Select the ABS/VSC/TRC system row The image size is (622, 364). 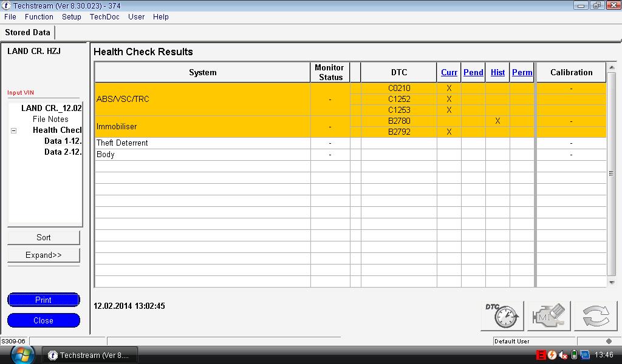[202, 99]
